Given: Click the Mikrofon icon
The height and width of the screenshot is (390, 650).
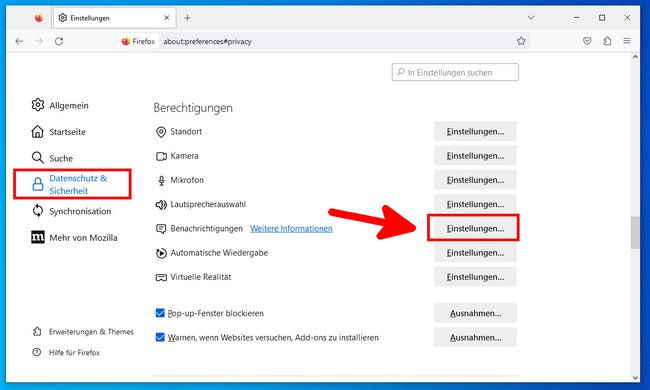Looking at the screenshot, I should coord(161,180).
